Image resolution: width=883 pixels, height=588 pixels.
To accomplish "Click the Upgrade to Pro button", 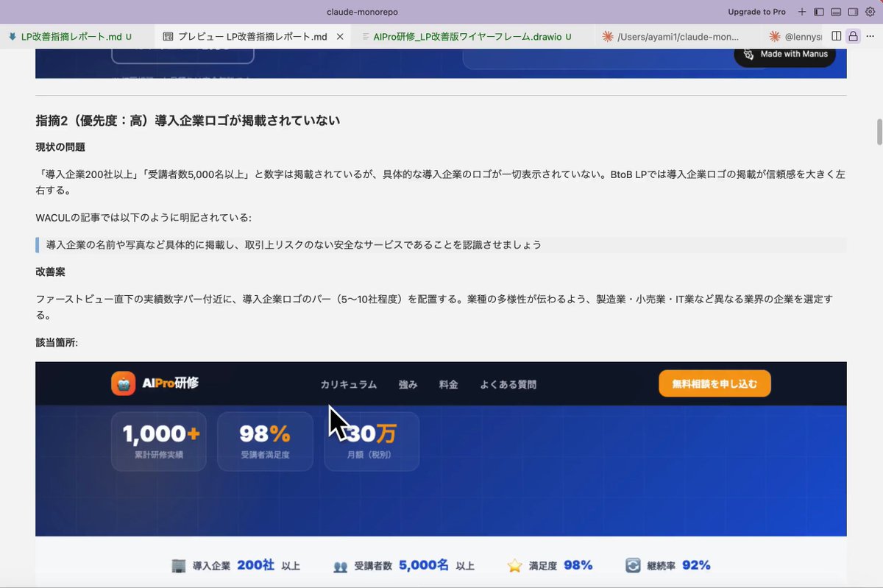I will [756, 12].
